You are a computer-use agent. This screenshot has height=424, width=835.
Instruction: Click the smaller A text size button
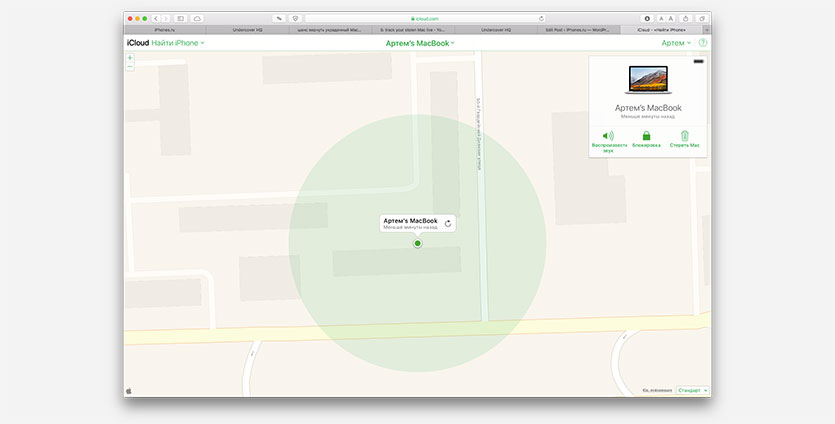(661, 19)
